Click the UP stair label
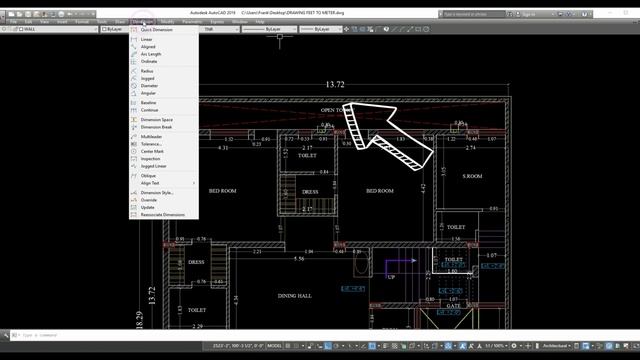 coord(391,277)
